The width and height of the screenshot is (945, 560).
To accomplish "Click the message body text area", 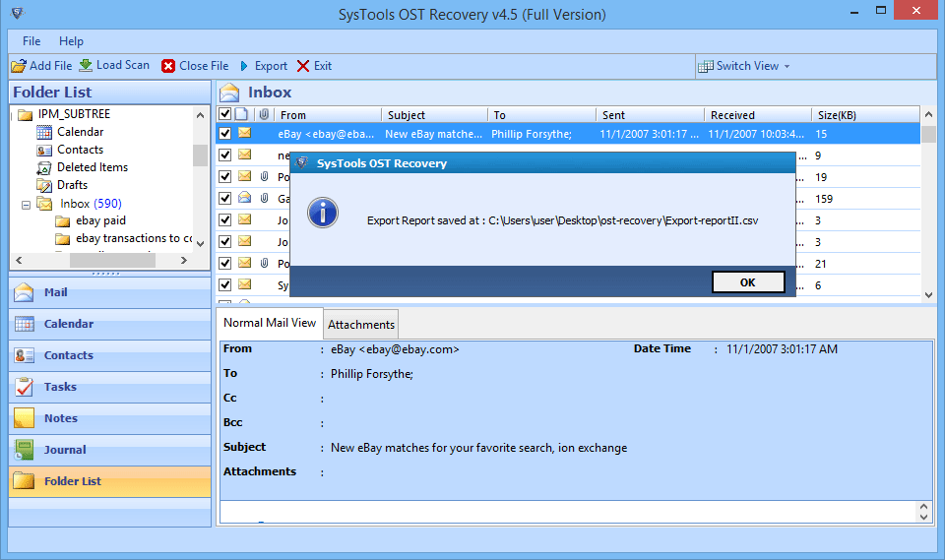I will click(x=569, y=512).
